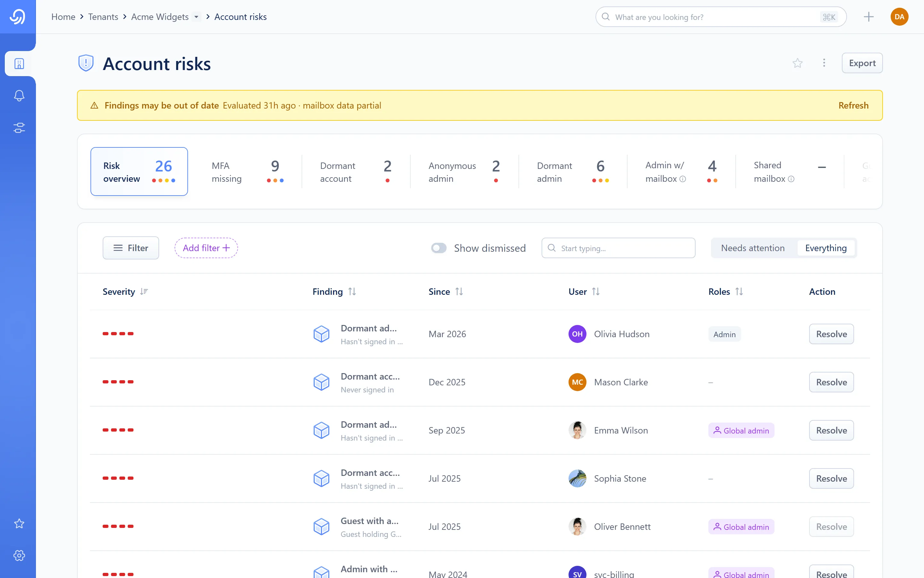The image size is (924, 578).
Task: Focus the global search field
Action: pos(721,17)
